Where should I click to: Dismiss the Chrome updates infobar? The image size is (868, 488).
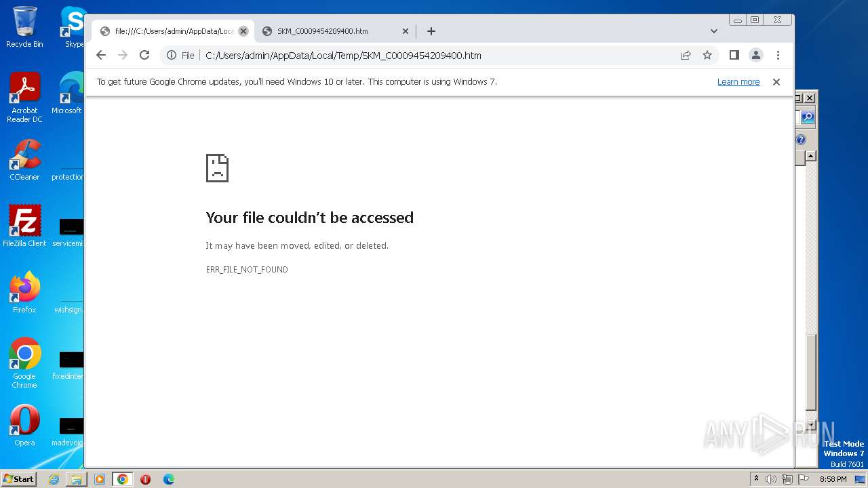tap(776, 82)
